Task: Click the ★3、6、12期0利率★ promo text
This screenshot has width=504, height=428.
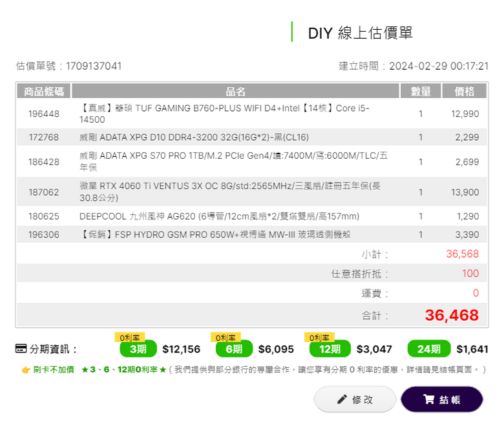Action: (124, 369)
